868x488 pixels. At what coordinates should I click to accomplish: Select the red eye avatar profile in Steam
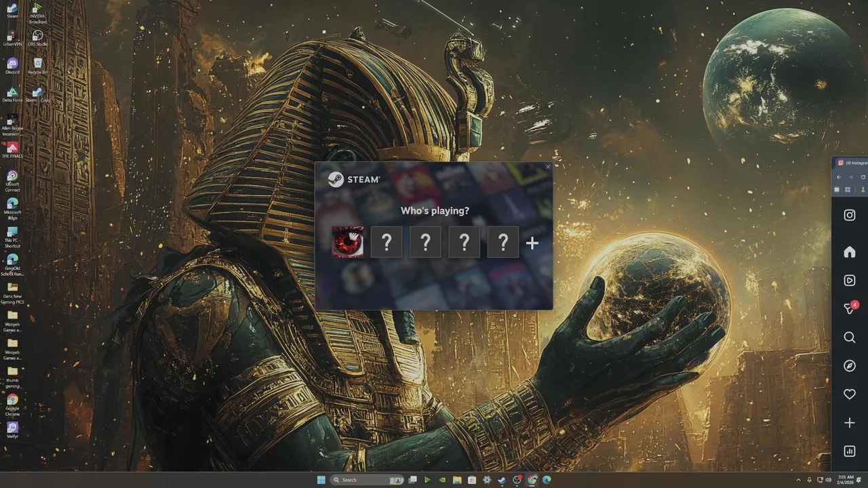(x=348, y=242)
